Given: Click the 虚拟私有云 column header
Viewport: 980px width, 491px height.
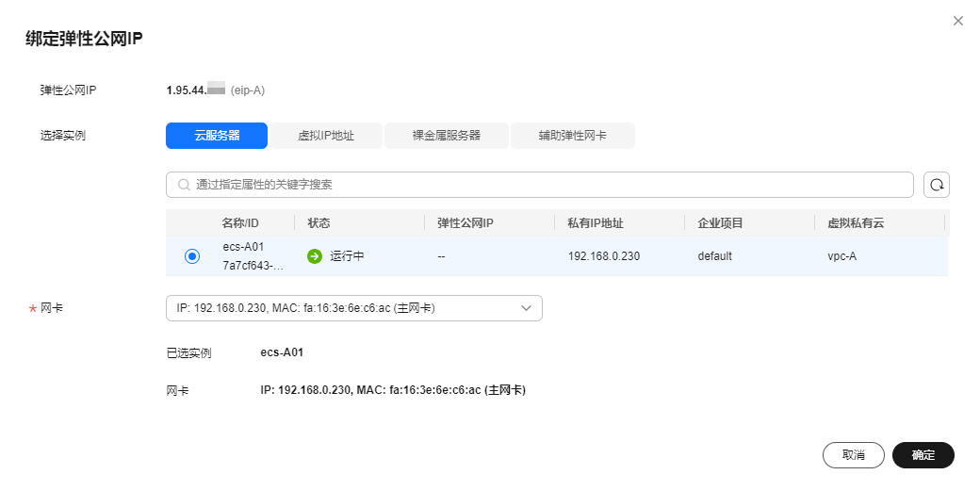Looking at the screenshot, I should (856, 223).
